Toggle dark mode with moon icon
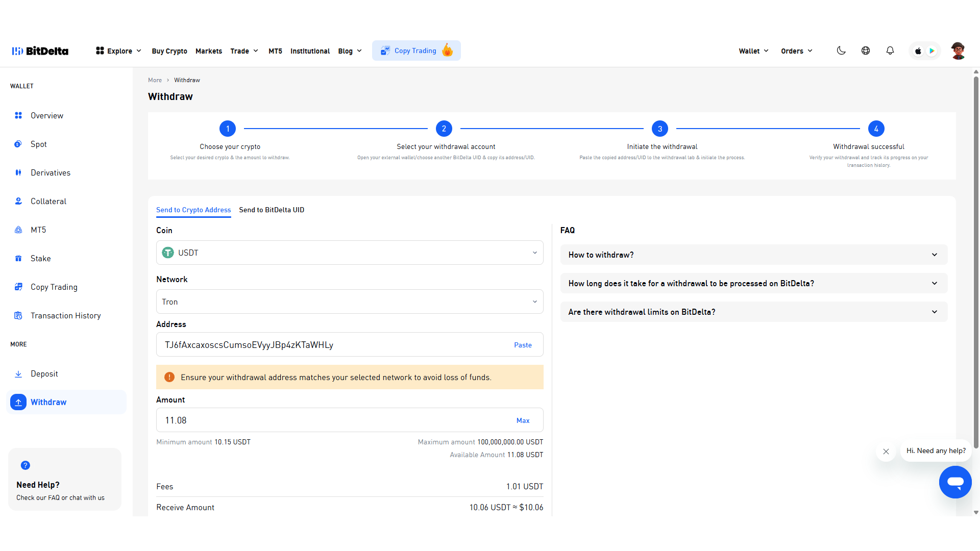The image size is (980, 551). click(841, 51)
